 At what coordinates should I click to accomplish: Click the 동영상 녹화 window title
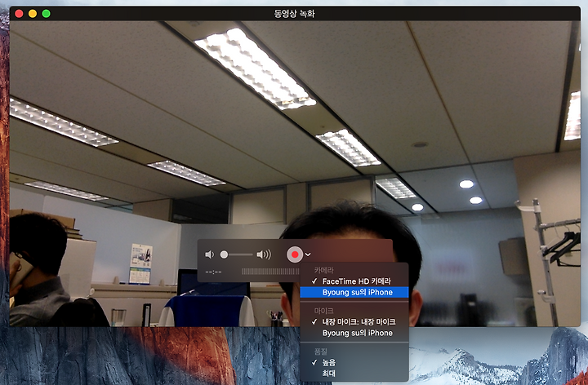point(294,14)
